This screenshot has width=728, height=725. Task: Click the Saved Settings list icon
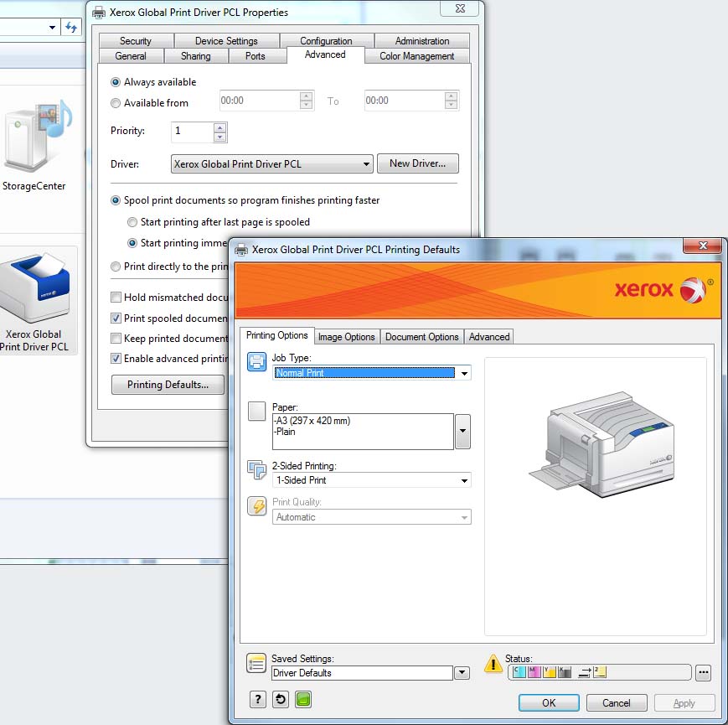[256, 663]
